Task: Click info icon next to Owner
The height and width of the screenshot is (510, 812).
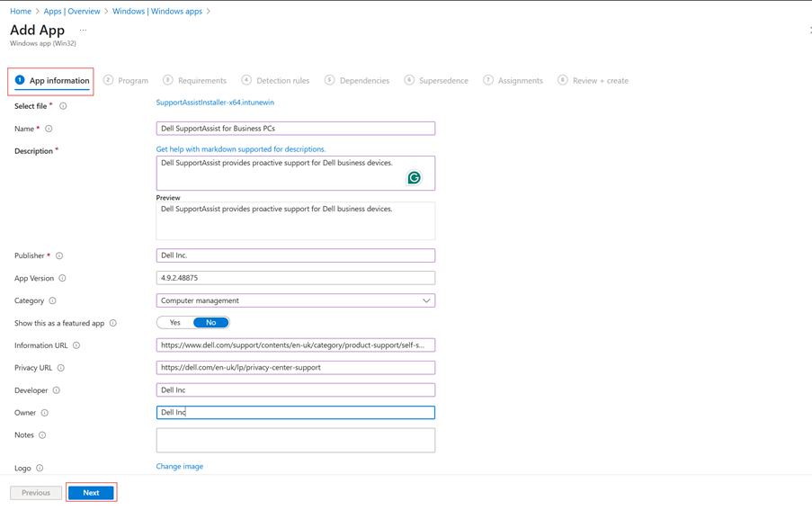Action: pos(45,413)
